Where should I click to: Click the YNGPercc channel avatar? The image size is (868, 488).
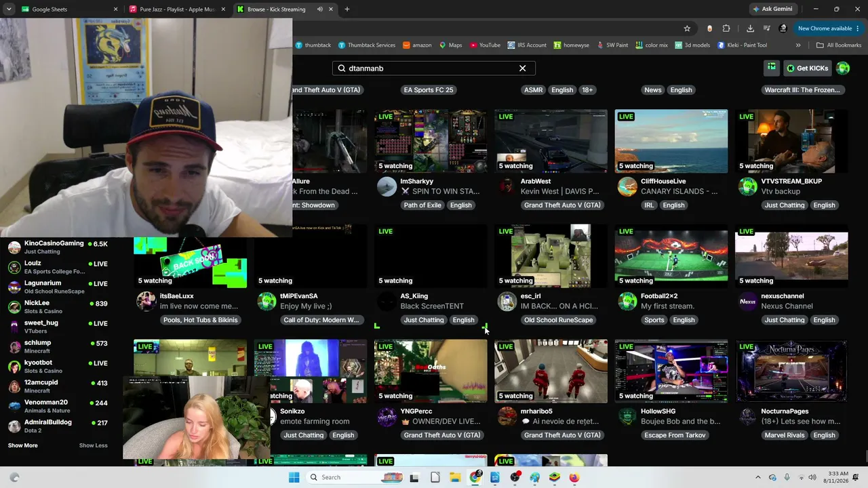(x=387, y=417)
